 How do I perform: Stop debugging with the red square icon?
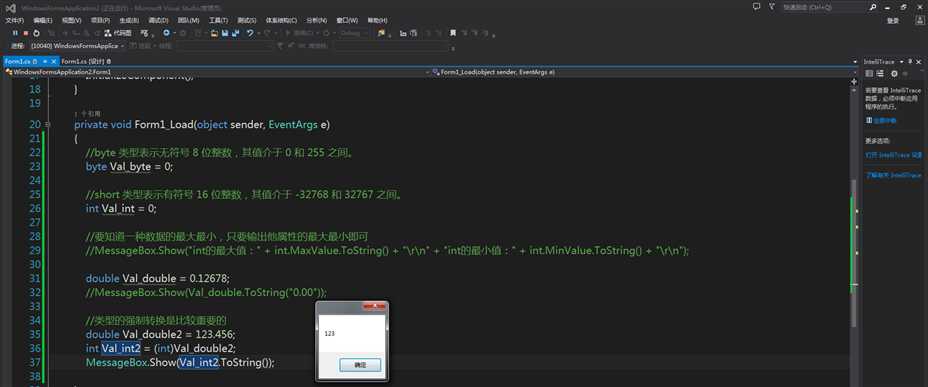[x=25, y=33]
